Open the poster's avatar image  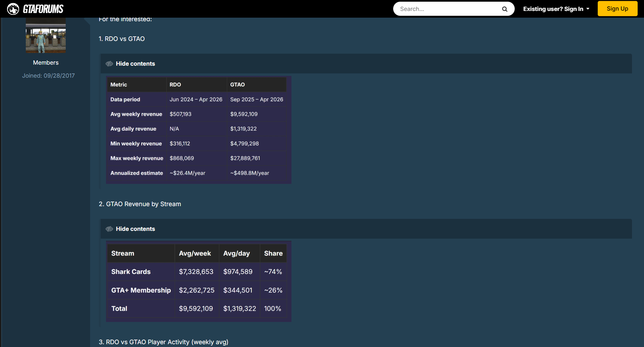click(46, 36)
